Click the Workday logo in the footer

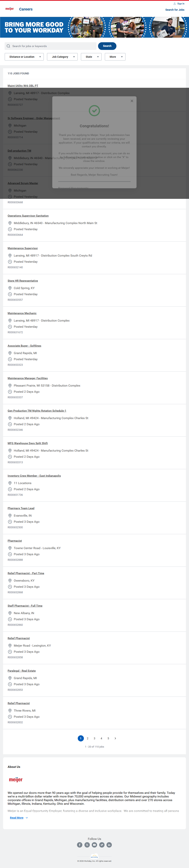pos(95,857)
